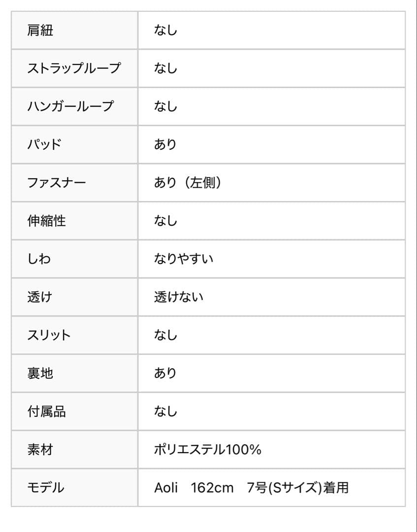Select the ストラップループ label cell
The image size is (417, 532).
[x=74, y=68]
